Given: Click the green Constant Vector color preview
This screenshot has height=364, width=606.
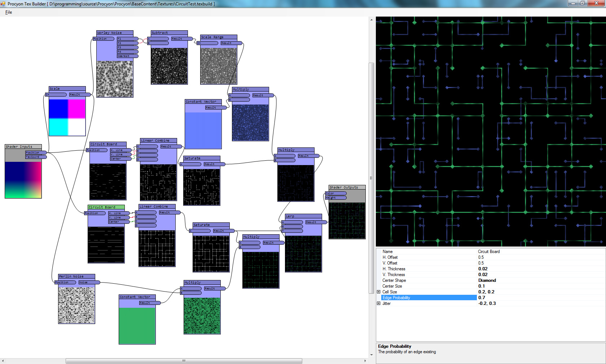Looking at the screenshot, I should tap(137, 325).
